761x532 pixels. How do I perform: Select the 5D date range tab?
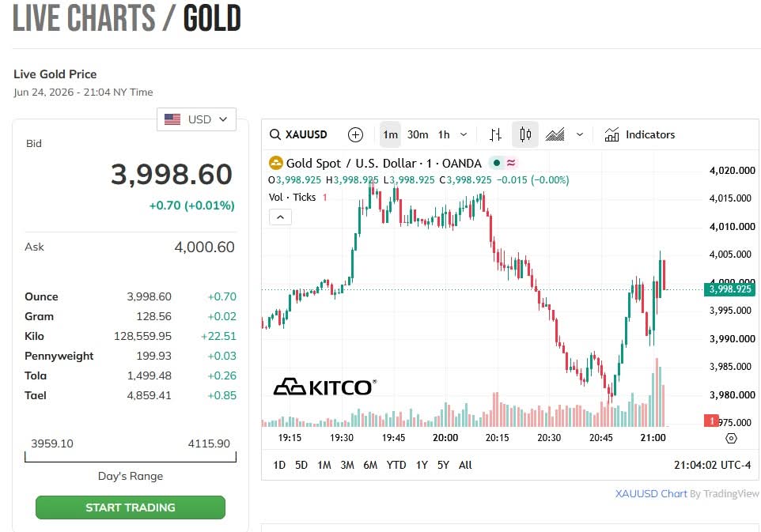301,465
